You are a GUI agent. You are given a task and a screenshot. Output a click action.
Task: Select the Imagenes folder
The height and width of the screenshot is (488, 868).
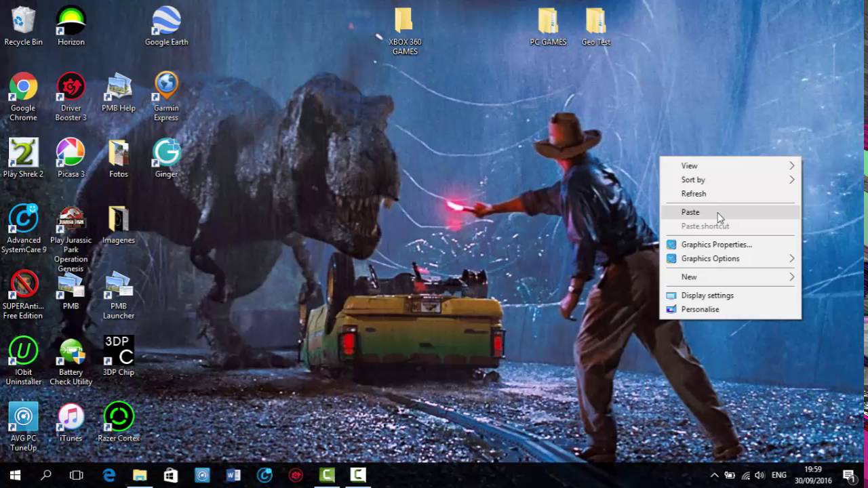(119, 224)
